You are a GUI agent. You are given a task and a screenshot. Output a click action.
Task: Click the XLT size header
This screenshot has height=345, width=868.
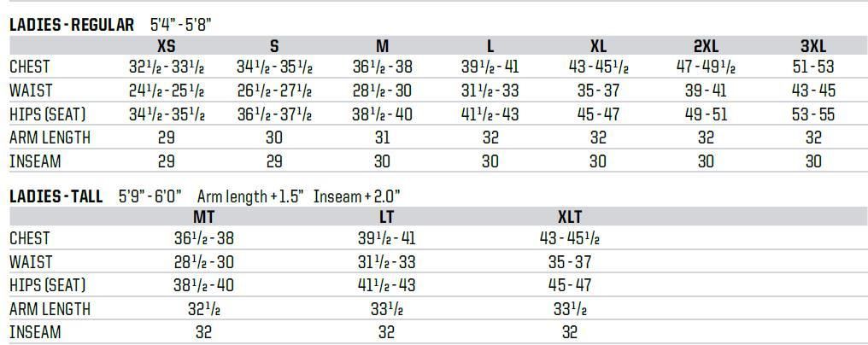[x=570, y=217]
